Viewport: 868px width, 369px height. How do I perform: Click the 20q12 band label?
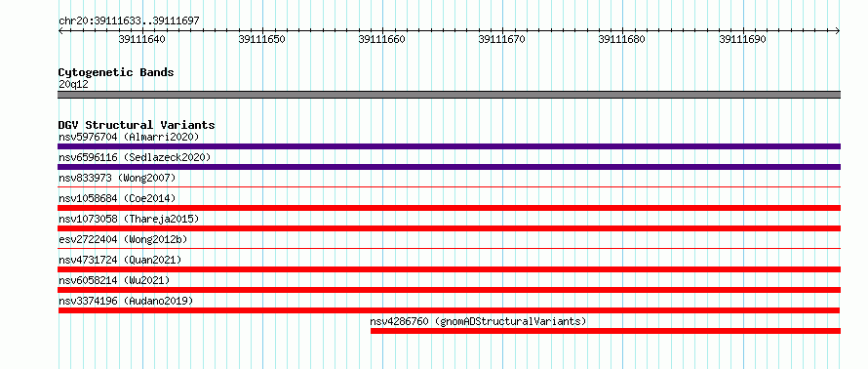pos(73,84)
